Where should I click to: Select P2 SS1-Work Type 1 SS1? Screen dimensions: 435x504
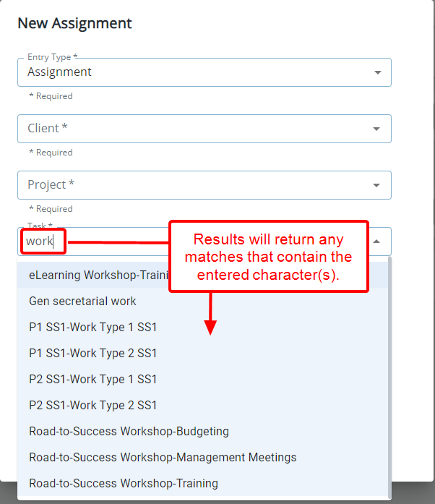pyautogui.click(x=92, y=379)
